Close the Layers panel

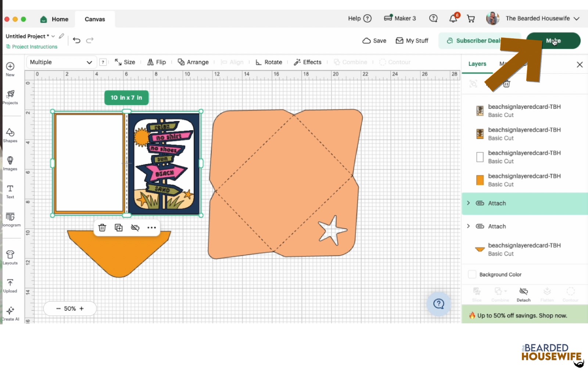[x=580, y=65]
